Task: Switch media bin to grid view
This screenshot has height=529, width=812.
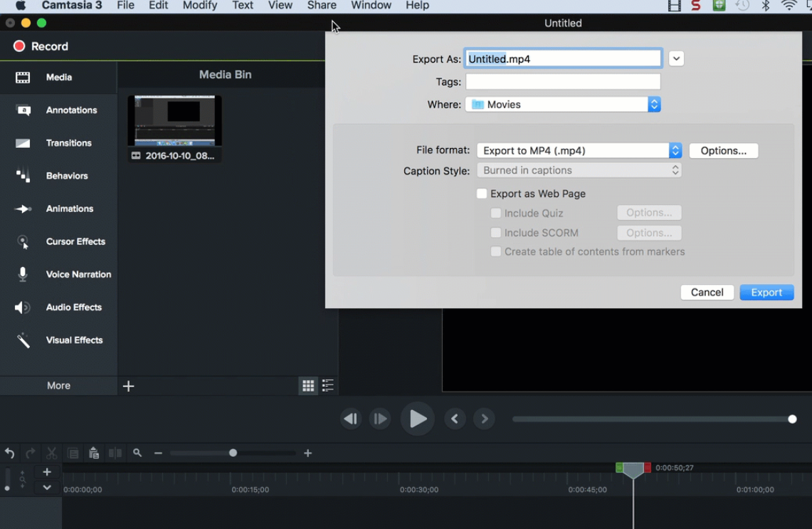Action: [308, 385]
